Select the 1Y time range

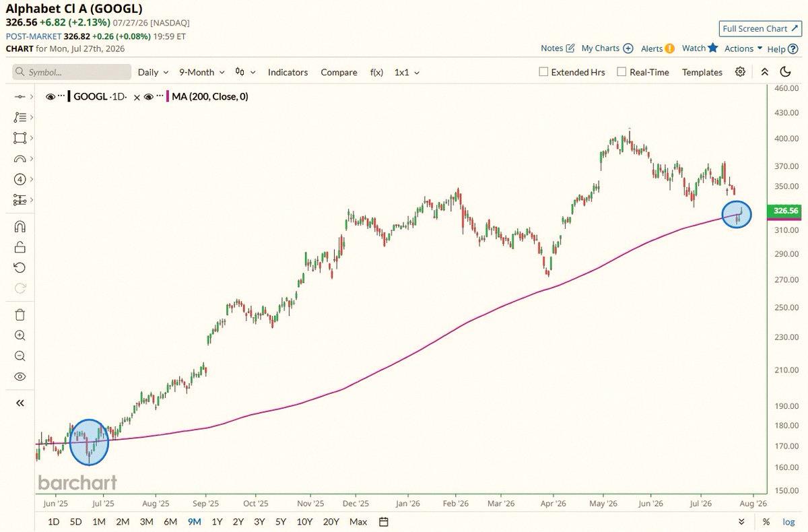coord(217,522)
